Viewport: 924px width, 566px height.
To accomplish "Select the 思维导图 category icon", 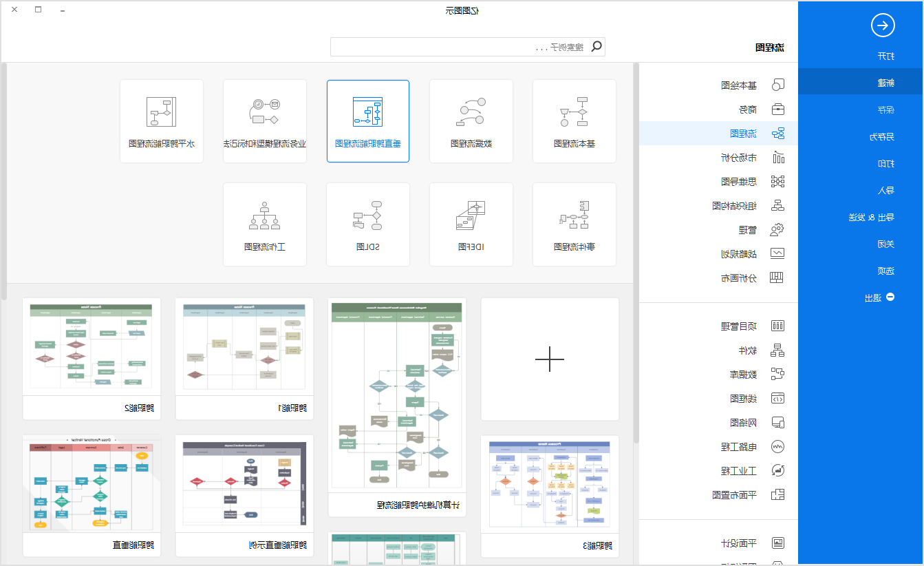I will 778,182.
